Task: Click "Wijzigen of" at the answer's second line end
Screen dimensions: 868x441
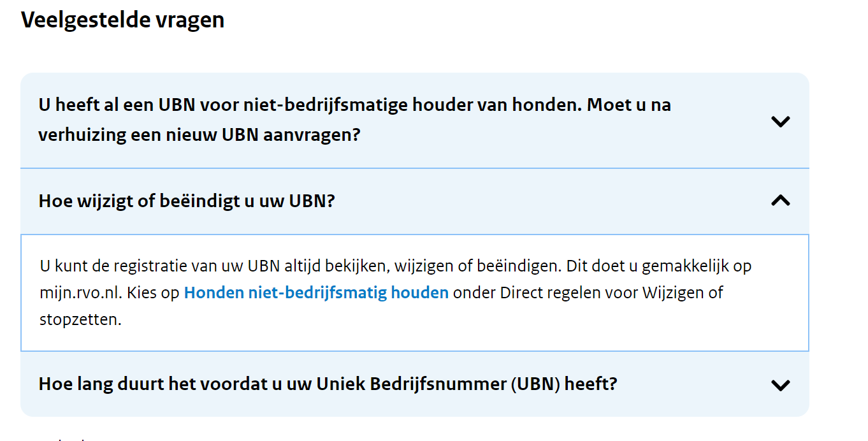Action: [683, 293]
